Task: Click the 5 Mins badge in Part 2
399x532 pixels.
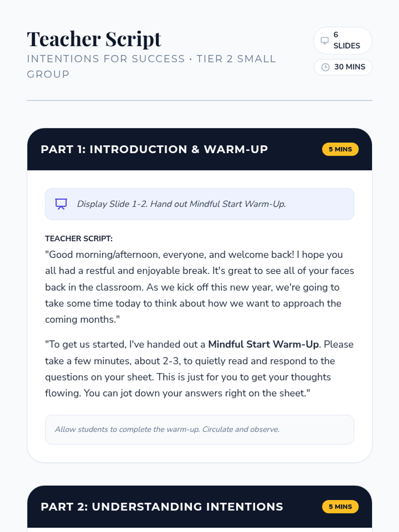Action: click(x=340, y=507)
